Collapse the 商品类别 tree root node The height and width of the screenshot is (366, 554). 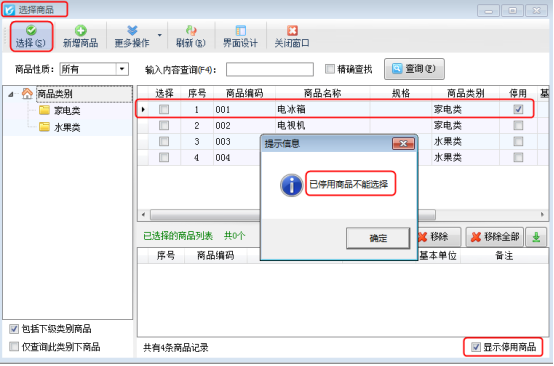click(11, 94)
